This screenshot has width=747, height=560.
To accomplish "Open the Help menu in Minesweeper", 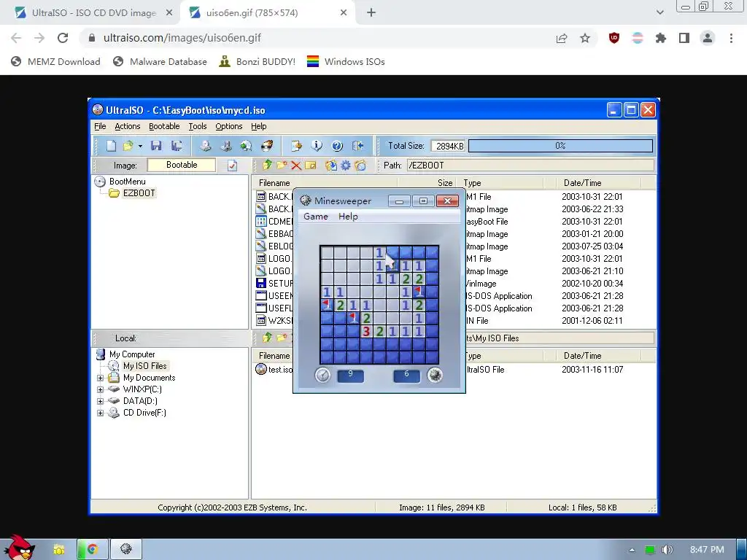I will pyautogui.click(x=348, y=216).
